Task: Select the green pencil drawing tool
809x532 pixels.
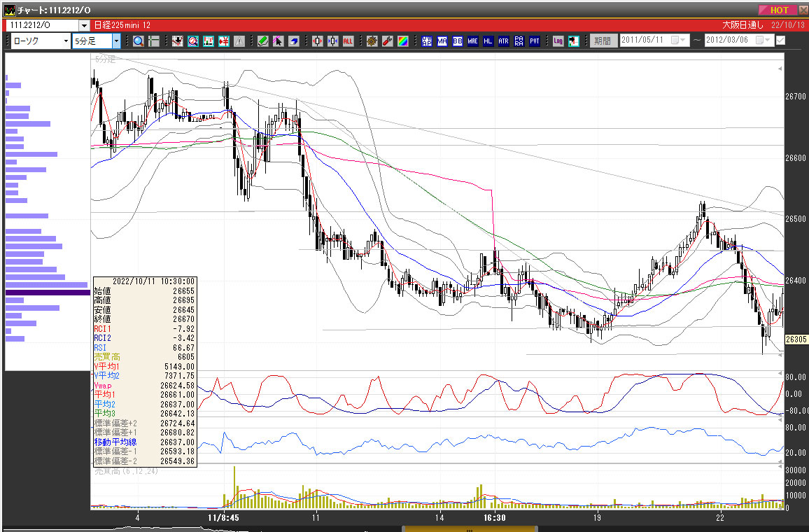Action: tap(262, 41)
